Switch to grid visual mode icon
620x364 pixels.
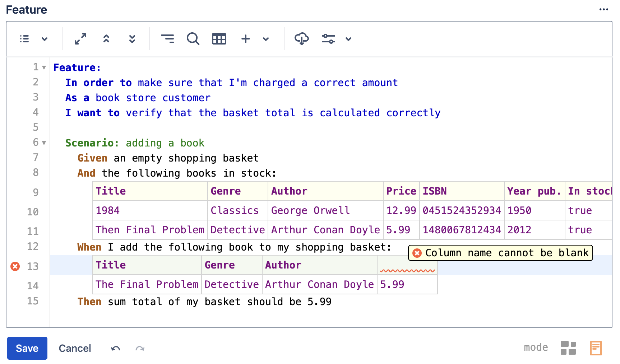[x=568, y=348]
